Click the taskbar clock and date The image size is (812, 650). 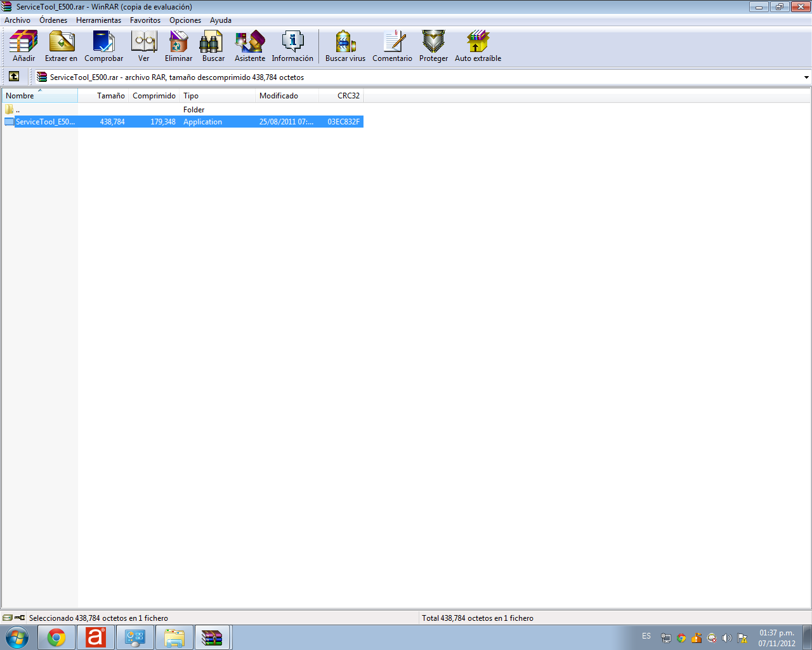tap(776, 638)
